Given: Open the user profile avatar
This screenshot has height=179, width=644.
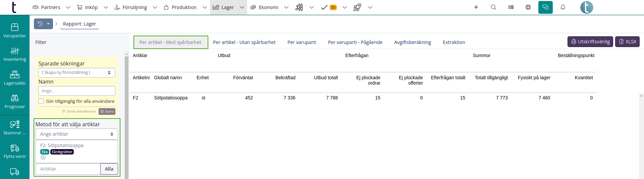Looking at the screenshot, I should [x=587, y=7].
